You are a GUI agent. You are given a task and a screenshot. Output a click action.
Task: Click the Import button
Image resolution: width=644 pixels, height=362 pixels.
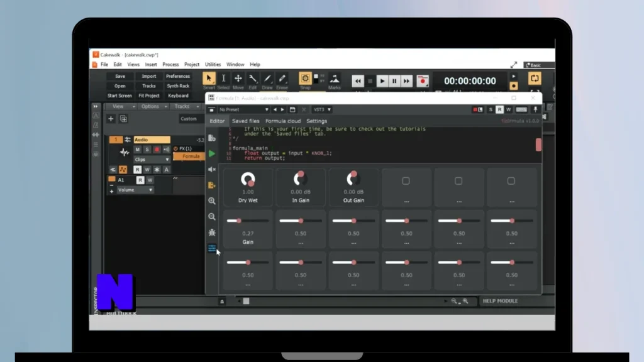(148, 76)
